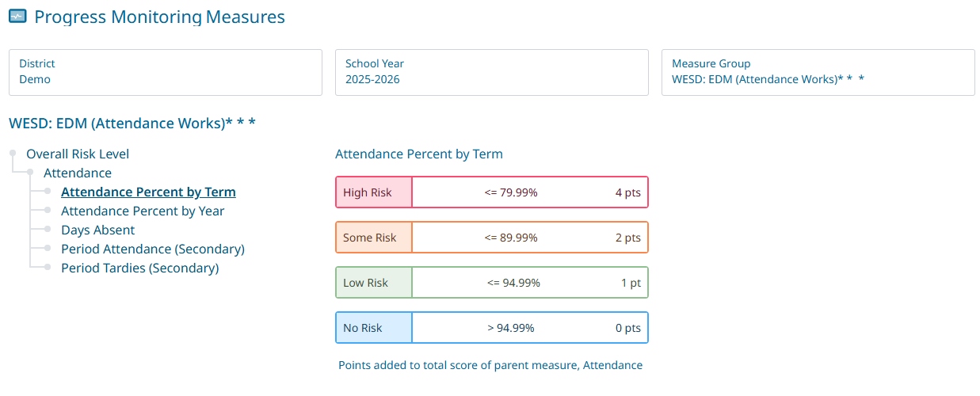
Task: Click the Some Risk threshold <= 89.99%
Action: coord(511,238)
